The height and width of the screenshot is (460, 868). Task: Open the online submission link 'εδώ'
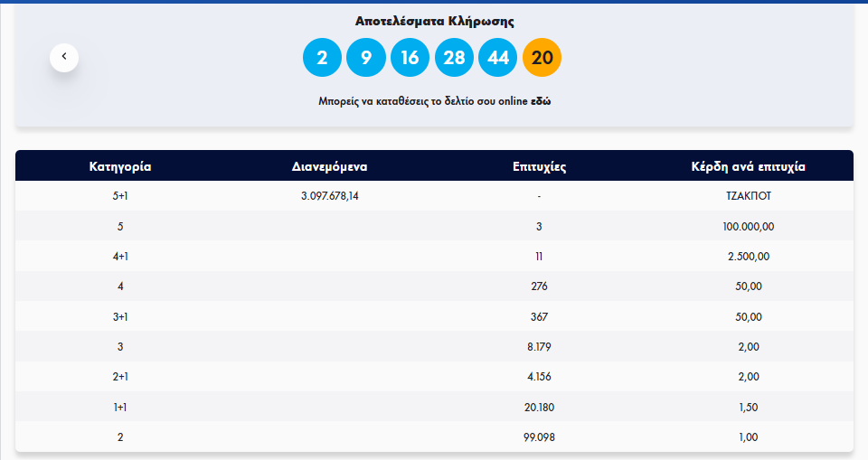[x=541, y=101]
